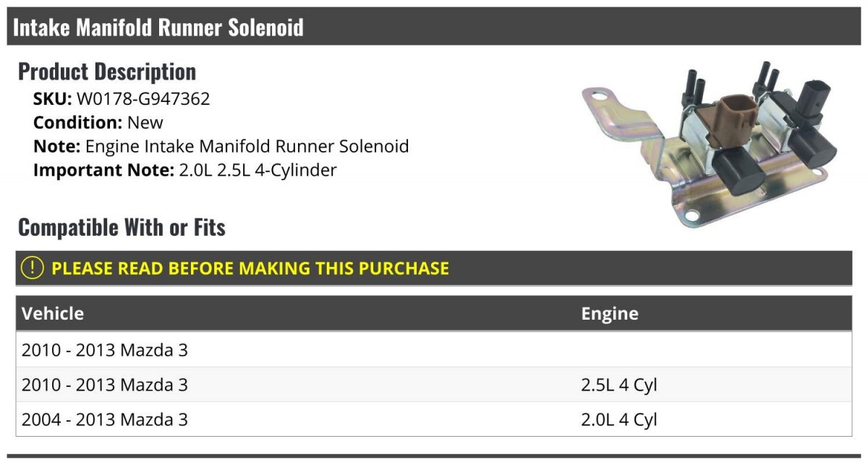This screenshot has width=868, height=465.
Task: Click the Engine column header
Action: 610,314
